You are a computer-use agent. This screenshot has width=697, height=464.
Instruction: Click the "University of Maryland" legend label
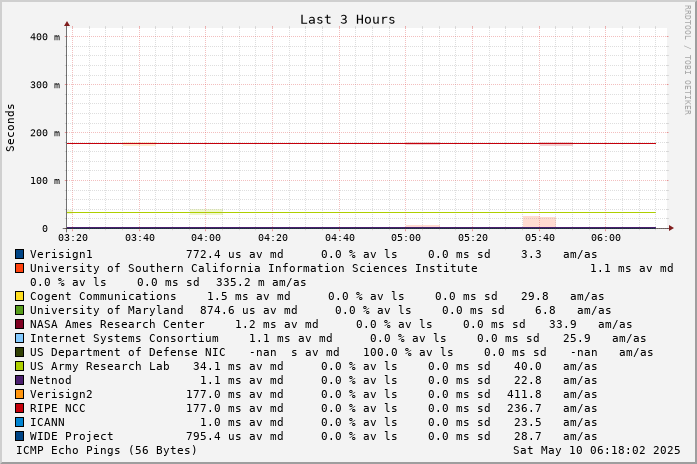coord(106,310)
